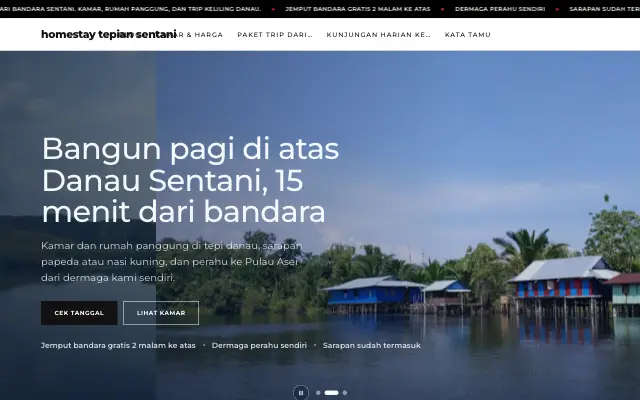
Task: Click the Dermaga perahu sendiri text under the buttons
Action: 259,345
